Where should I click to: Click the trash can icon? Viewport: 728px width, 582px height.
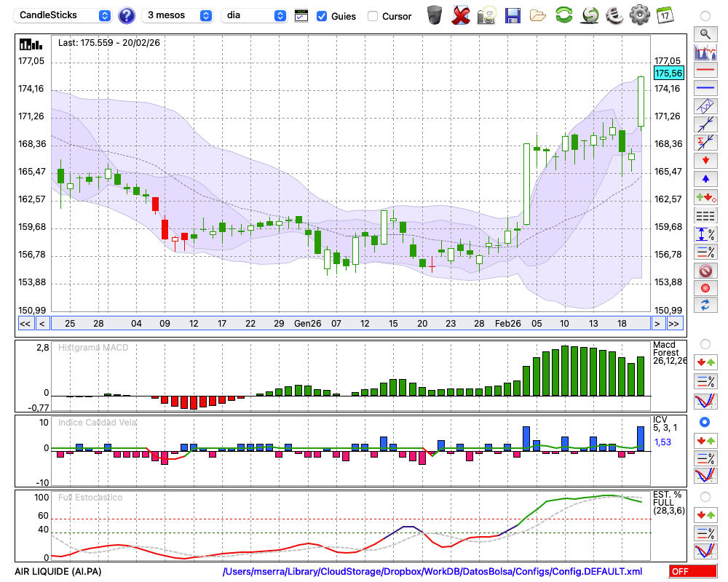(x=435, y=15)
